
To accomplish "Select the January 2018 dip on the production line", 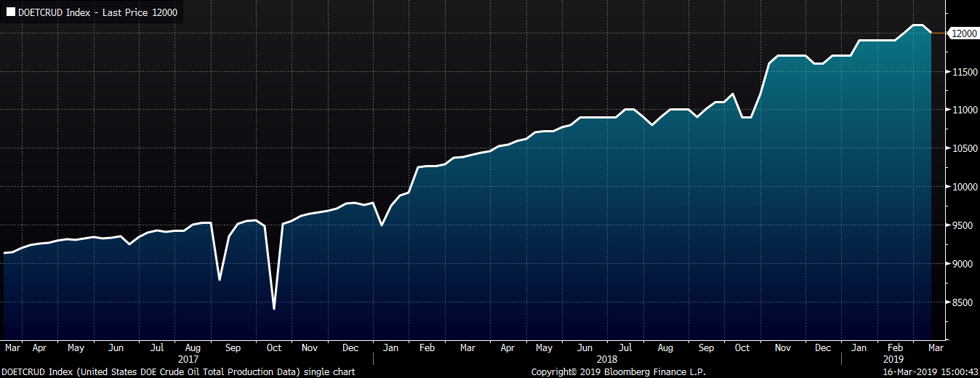I will [x=382, y=225].
